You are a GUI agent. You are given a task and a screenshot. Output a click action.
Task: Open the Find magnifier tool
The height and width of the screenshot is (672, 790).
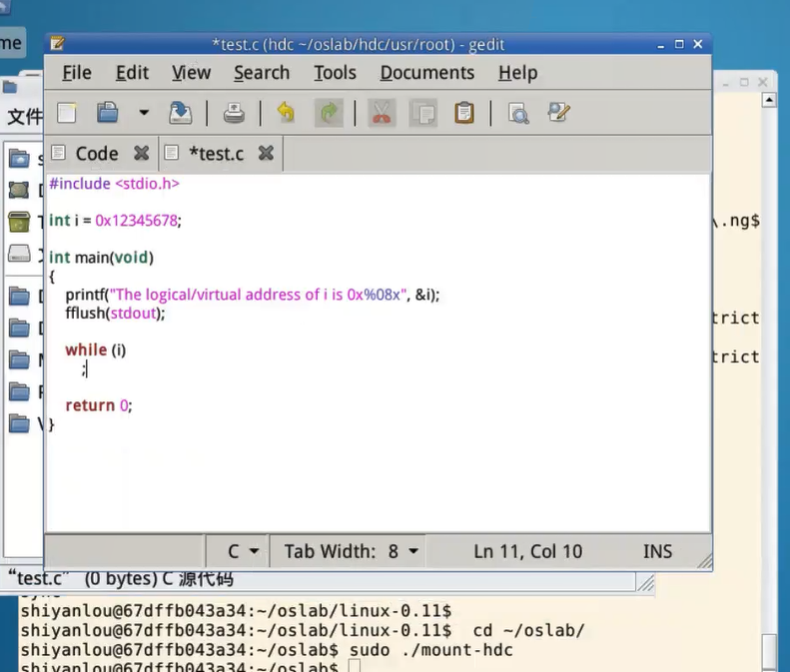click(x=518, y=113)
